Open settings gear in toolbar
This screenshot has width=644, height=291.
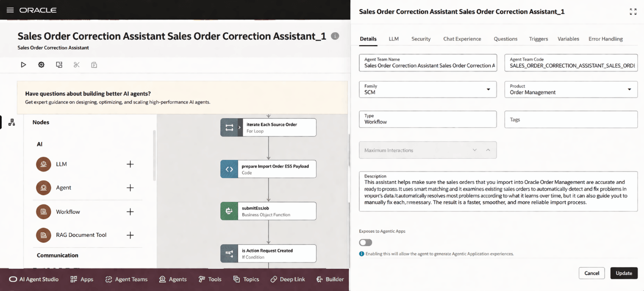[x=41, y=65]
